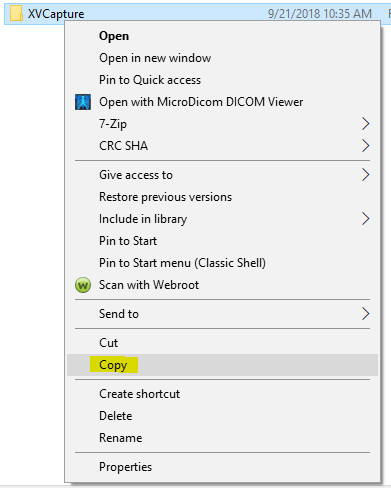Select Pin to Quick access
The image size is (391, 488).
coord(150,80)
